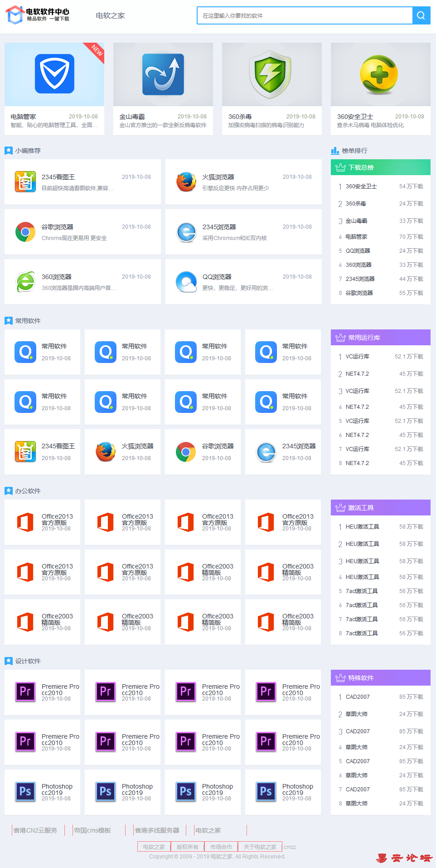Screen dimensions: 436x868
Task: Click the 版权所有 footer button
Action: point(188,847)
